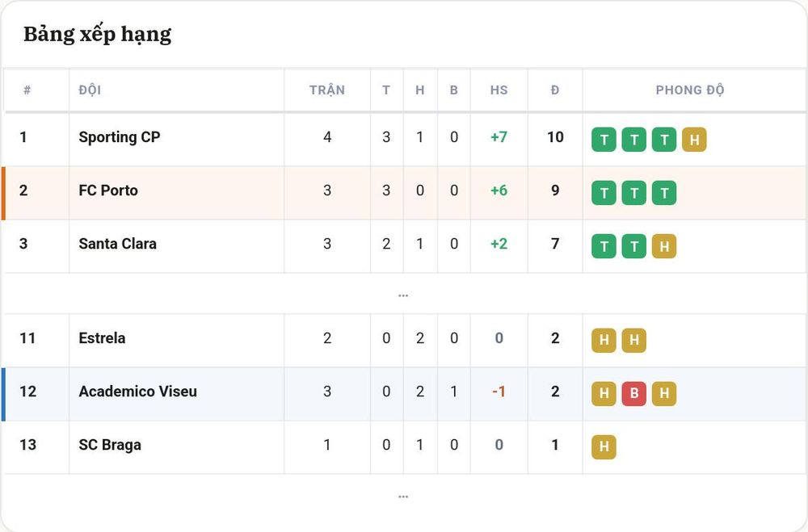808x532 pixels.
Task: Click Academico Viseu's red B form badge
Action: (x=633, y=393)
